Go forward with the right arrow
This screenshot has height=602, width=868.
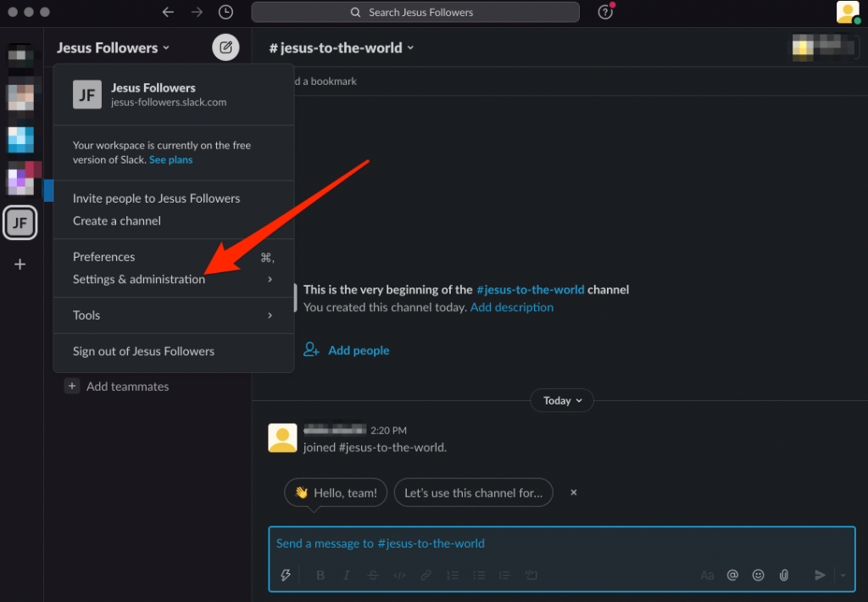[197, 12]
